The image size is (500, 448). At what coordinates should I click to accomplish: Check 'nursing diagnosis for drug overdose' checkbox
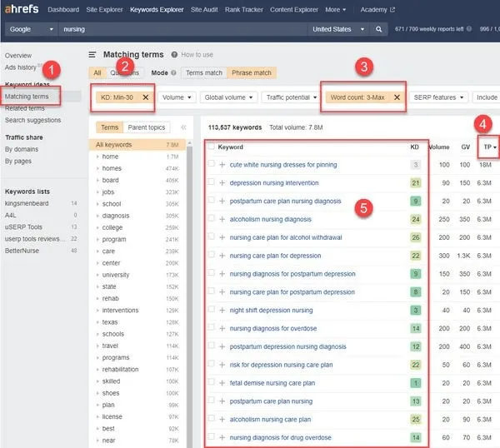pyautogui.click(x=211, y=436)
